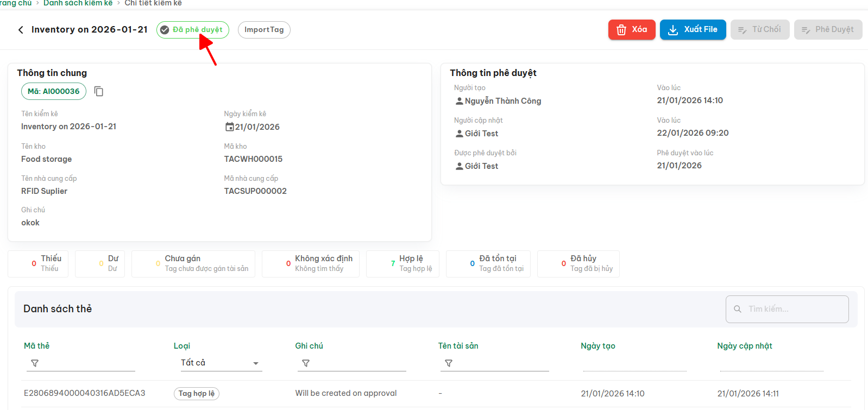Select the Chưa gán status filter card
Viewport: 868px width, 410px height.
[193, 264]
